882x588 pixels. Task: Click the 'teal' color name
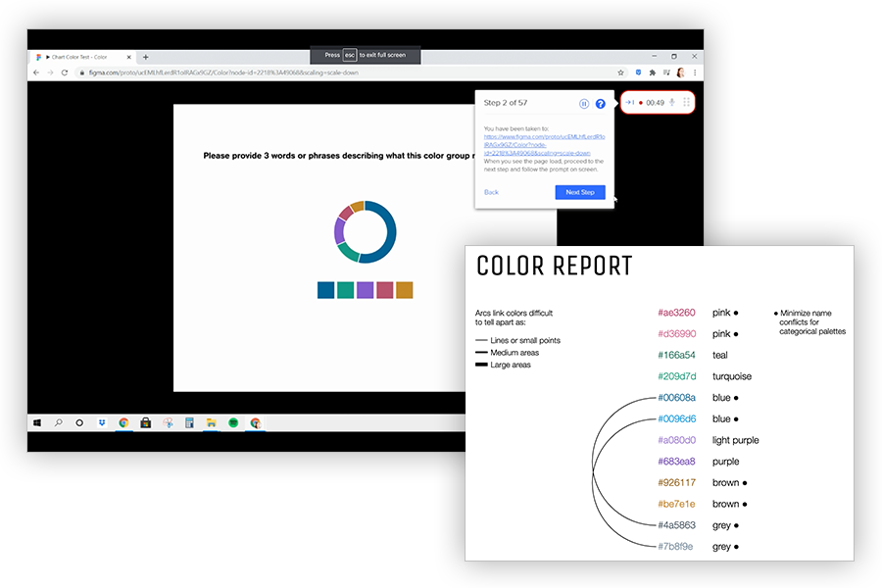[x=720, y=355]
